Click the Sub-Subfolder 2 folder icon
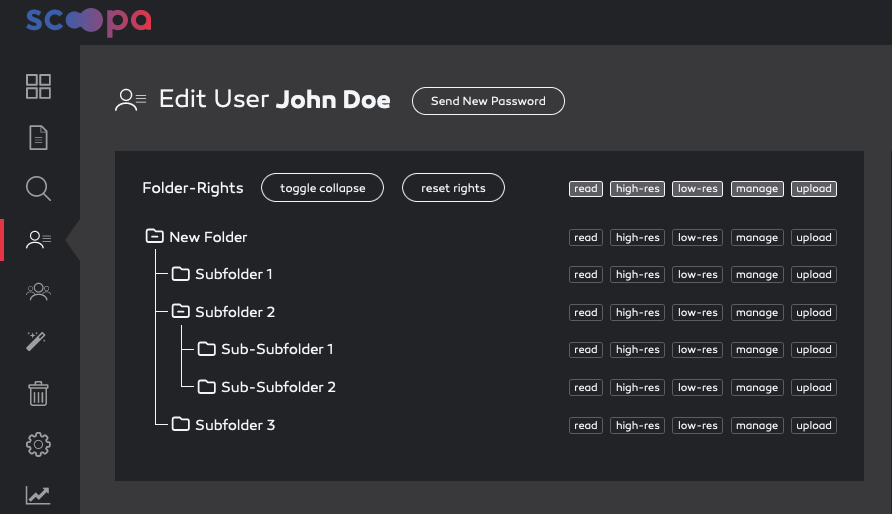892x514 pixels. point(207,387)
